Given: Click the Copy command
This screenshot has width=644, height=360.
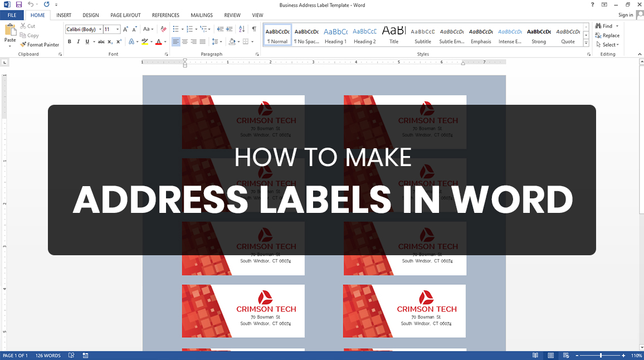Looking at the screenshot, I should (29, 35).
